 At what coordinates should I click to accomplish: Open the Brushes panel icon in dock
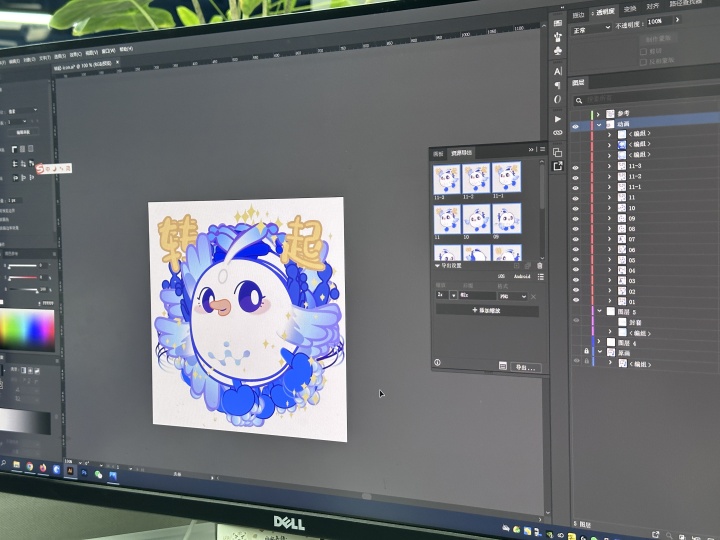pyautogui.click(x=558, y=37)
